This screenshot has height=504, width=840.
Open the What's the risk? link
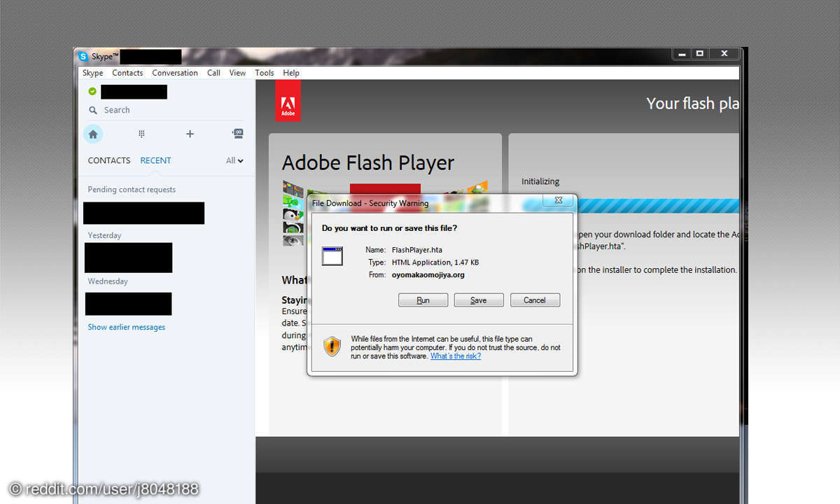pyautogui.click(x=456, y=356)
